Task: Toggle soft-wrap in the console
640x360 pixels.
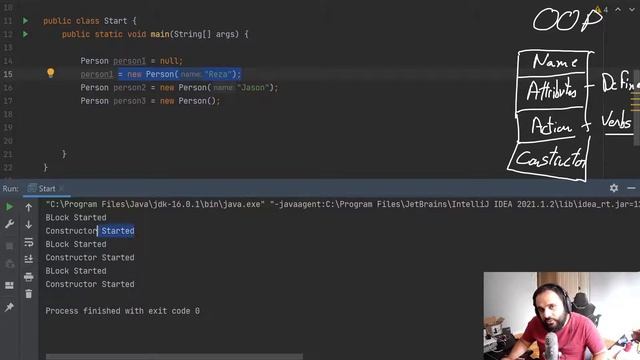Action: (29, 242)
